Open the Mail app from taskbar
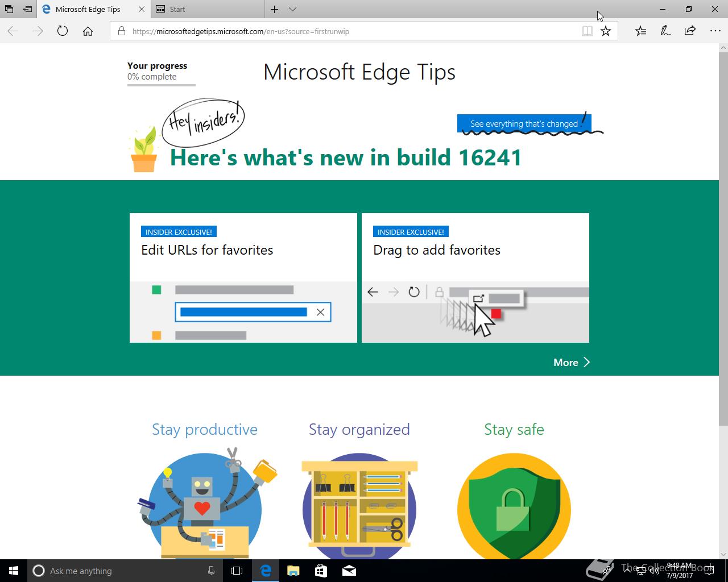 coord(349,571)
